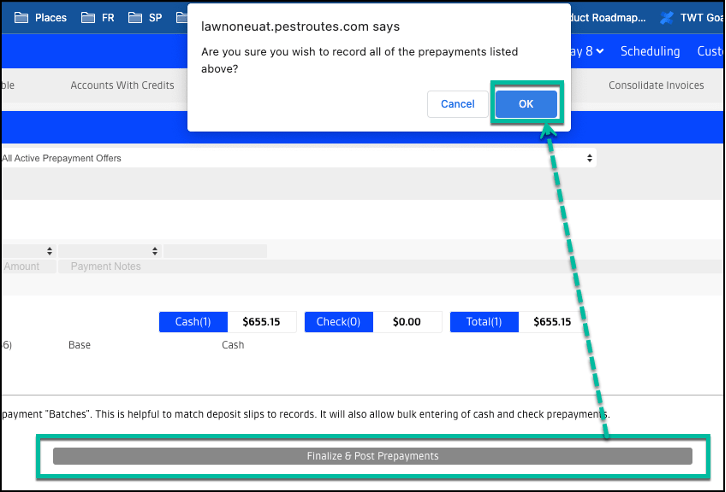Viewport: 726px width, 492px height.
Task: Open the SP bookmark folder
Action: tap(145, 18)
